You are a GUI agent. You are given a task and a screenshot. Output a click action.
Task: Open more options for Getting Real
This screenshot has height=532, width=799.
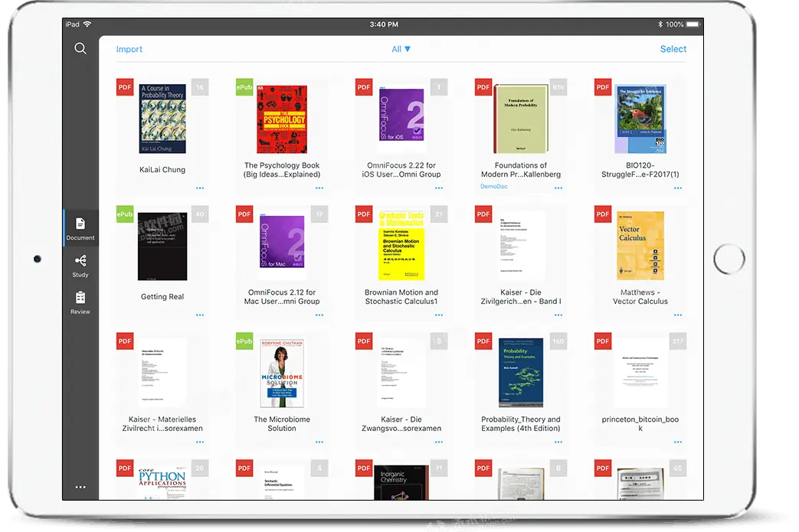(x=200, y=315)
